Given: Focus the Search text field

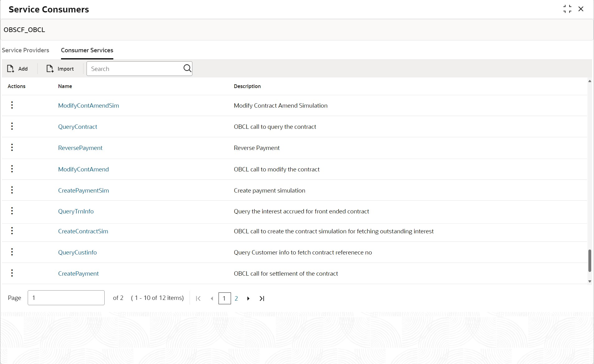Looking at the screenshot, I should tap(135, 69).
